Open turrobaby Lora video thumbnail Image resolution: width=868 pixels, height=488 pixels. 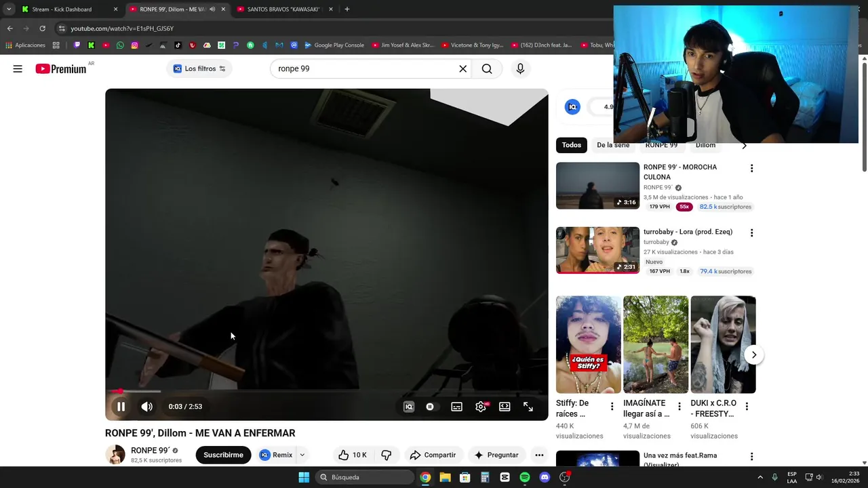(597, 250)
